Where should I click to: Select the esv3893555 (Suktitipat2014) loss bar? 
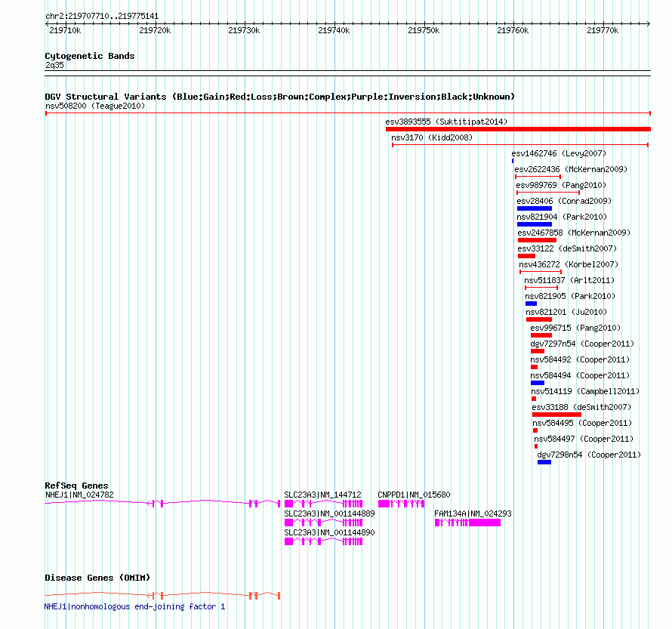[518, 129]
